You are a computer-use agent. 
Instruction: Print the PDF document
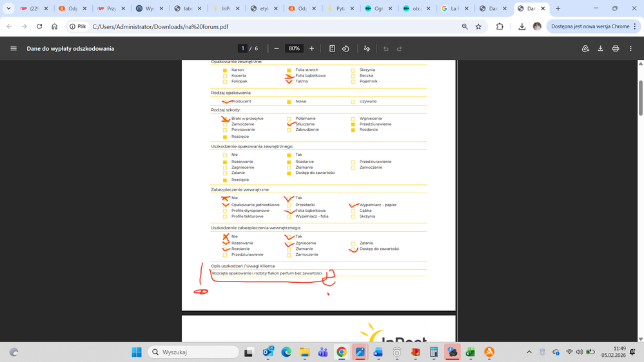click(x=616, y=48)
